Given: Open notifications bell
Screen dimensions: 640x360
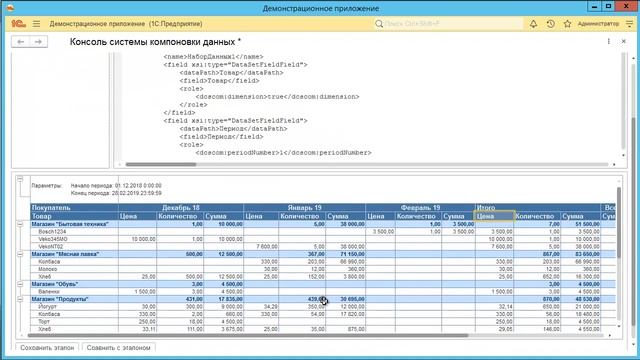Looking at the screenshot, I should click(x=533, y=24).
